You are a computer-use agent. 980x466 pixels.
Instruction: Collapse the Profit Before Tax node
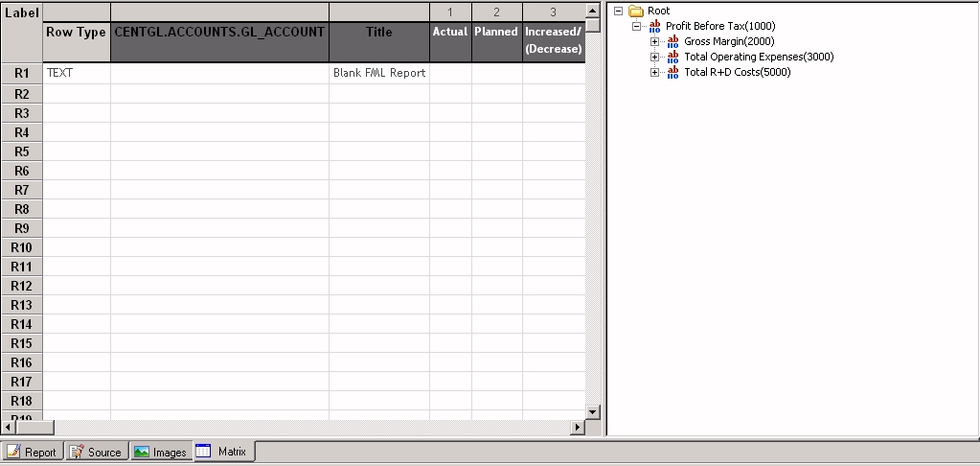click(636, 26)
